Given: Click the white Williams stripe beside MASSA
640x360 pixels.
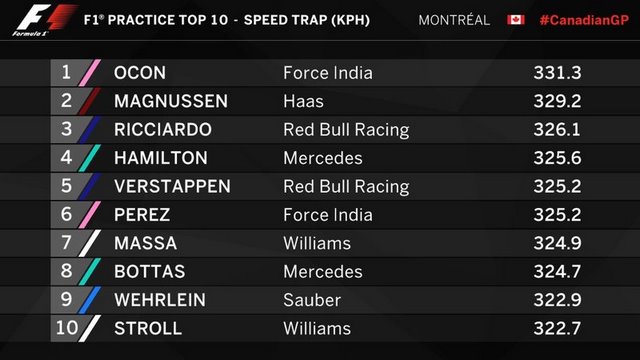Looking at the screenshot, I should coord(90,243).
